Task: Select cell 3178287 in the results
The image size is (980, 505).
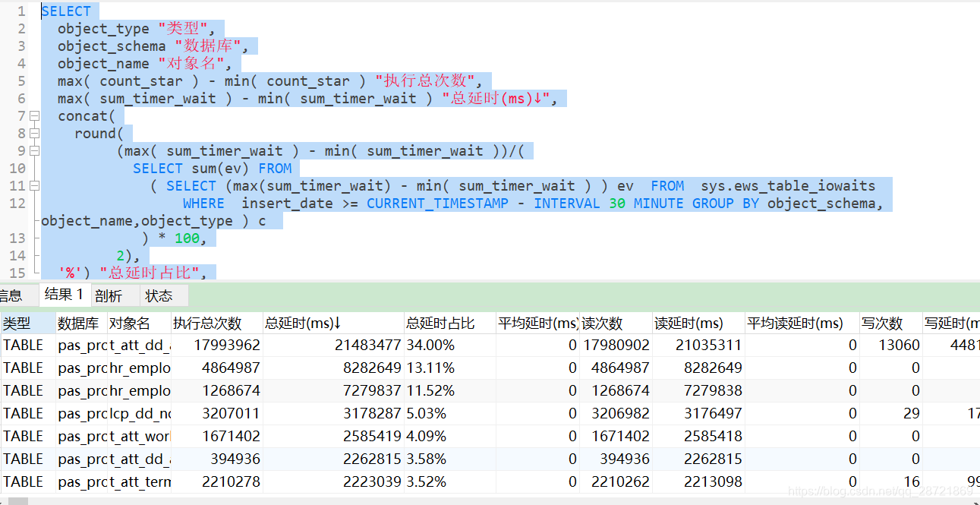Action: 333,413
